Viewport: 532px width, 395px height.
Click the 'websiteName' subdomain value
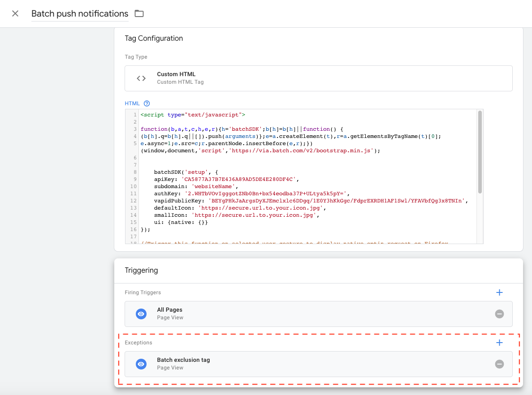click(x=213, y=186)
